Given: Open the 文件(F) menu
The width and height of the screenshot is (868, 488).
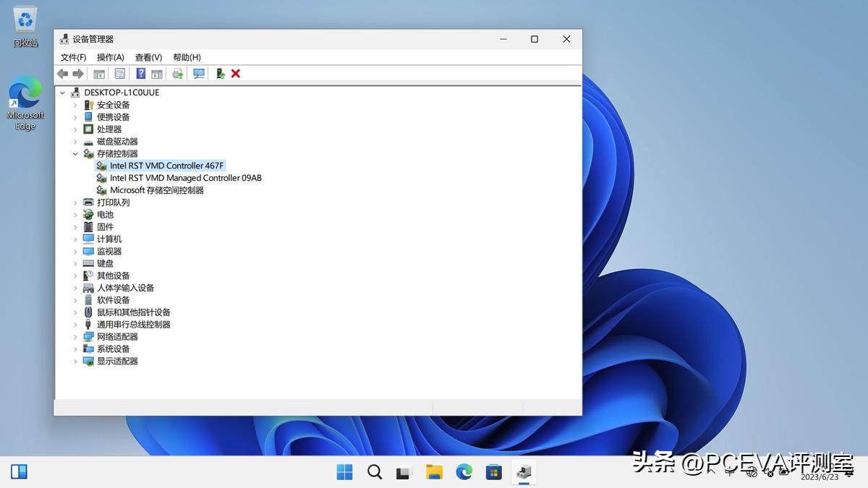Looking at the screenshot, I should pos(73,57).
